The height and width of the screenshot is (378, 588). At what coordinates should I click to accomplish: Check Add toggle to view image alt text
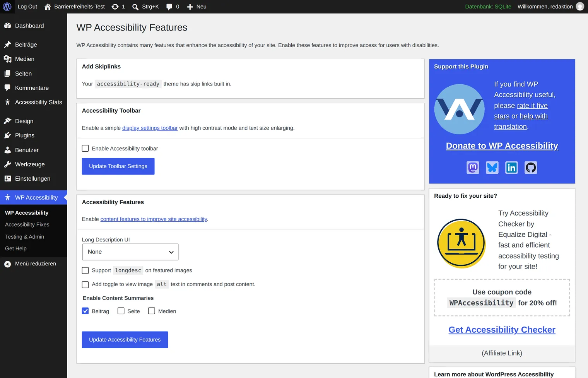tap(85, 284)
